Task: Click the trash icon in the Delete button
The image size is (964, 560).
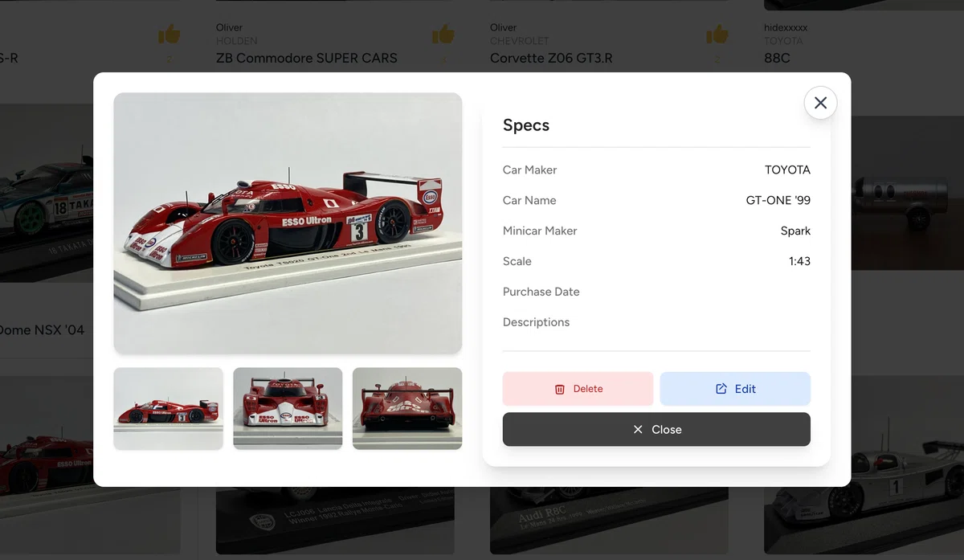Action: point(560,389)
